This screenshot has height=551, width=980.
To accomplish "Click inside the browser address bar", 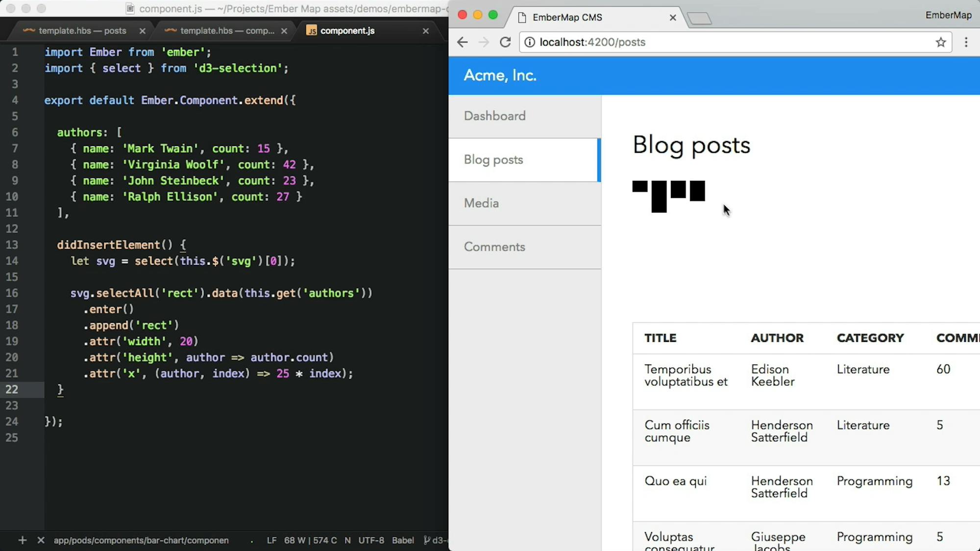I will coord(686,42).
